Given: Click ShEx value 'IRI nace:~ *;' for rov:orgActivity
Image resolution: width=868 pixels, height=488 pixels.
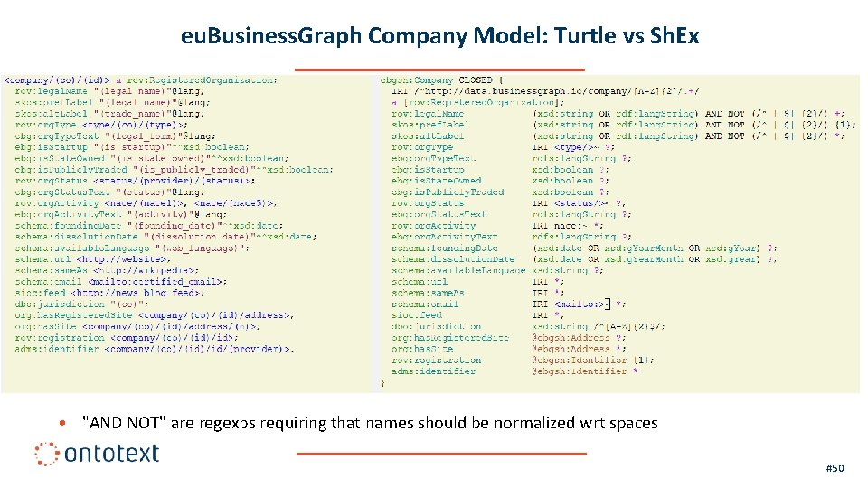Looking at the screenshot, I should (x=568, y=226).
